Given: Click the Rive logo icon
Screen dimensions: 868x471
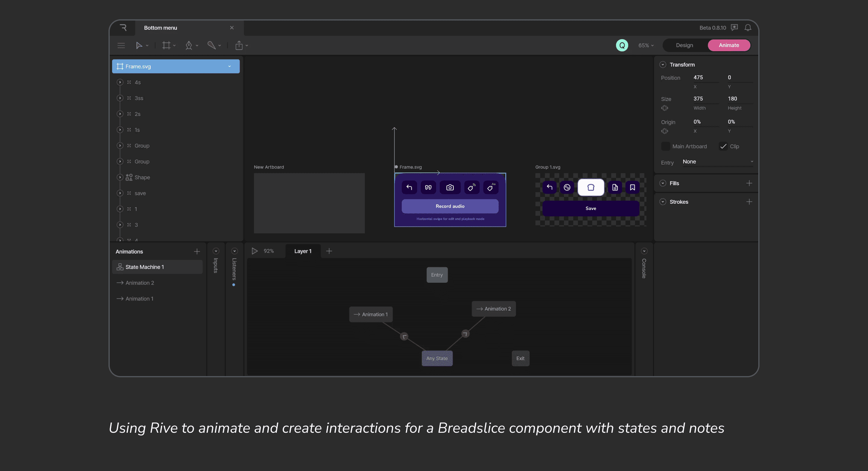Looking at the screenshot, I should click(x=123, y=28).
